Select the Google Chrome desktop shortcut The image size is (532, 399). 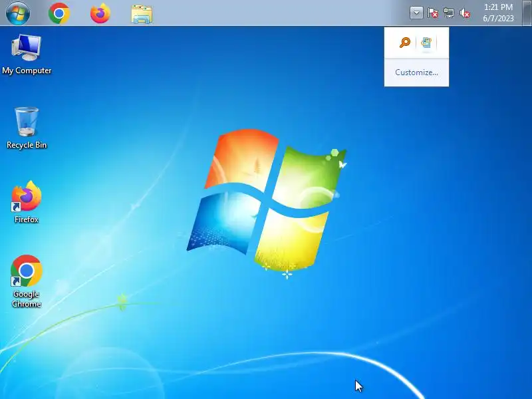(x=27, y=281)
